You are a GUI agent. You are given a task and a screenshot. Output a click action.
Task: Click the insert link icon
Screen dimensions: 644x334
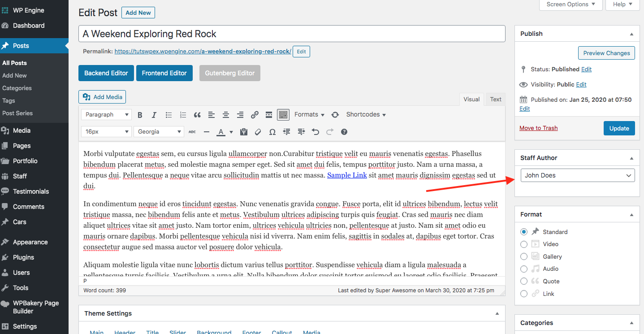(255, 115)
